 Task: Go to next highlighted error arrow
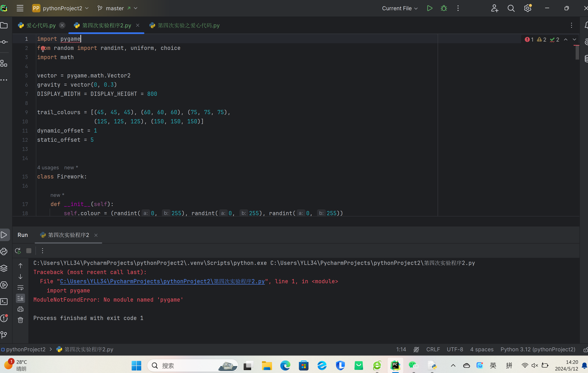tap(575, 40)
